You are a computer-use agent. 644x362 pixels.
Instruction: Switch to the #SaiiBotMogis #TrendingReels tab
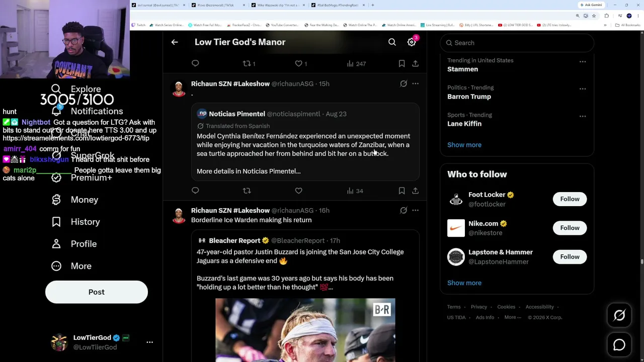tap(338, 5)
